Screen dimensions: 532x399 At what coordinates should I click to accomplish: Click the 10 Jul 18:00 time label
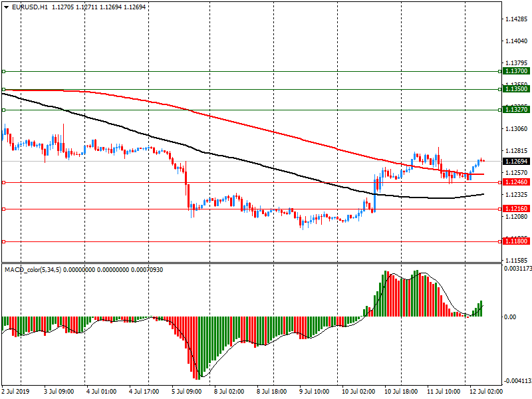pos(401,391)
